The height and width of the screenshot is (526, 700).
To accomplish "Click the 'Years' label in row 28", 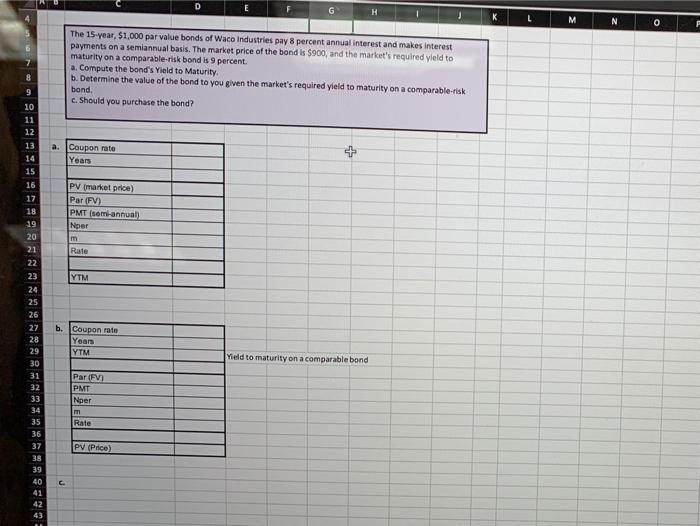I will (x=83, y=341).
